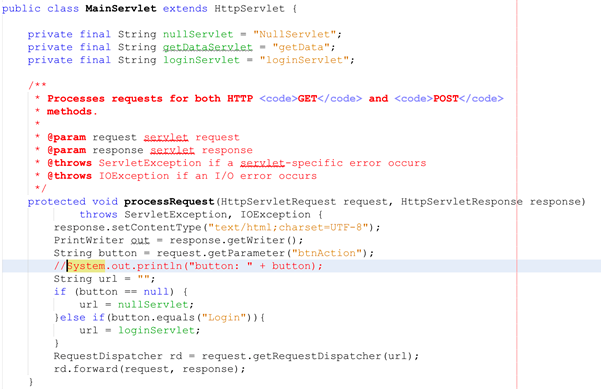Click the "getData" string value
The height and width of the screenshot is (389, 601).
(301, 47)
